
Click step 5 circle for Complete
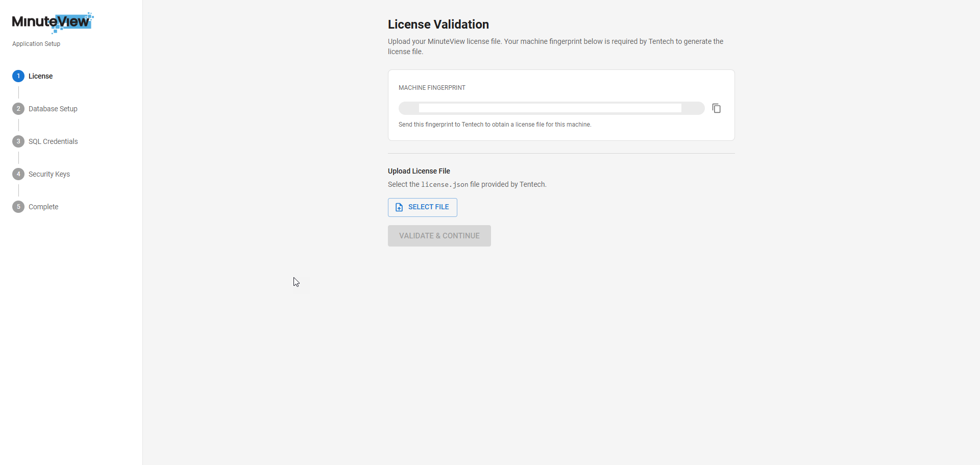tap(18, 206)
